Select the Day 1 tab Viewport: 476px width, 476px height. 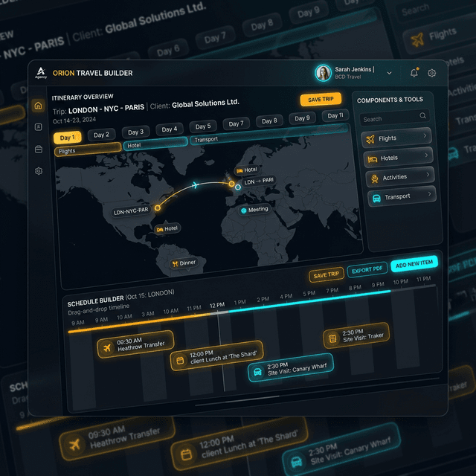pyautogui.click(x=68, y=138)
